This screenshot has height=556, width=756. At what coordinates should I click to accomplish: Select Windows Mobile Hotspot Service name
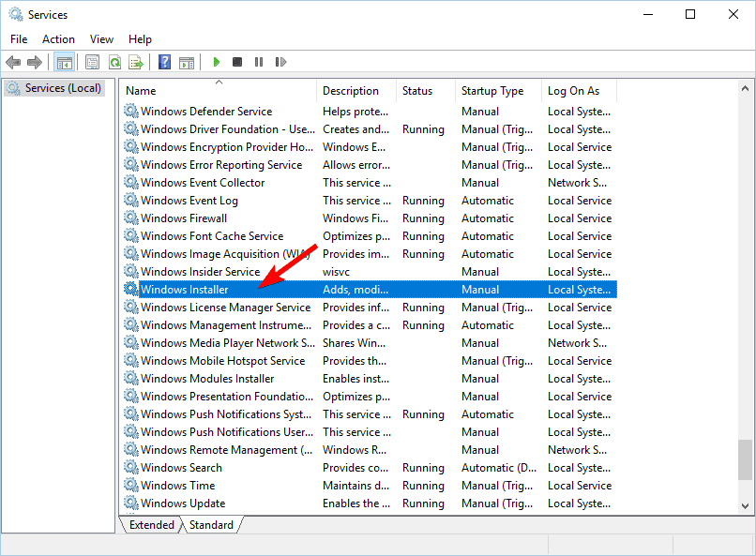click(x=222, y=361)
